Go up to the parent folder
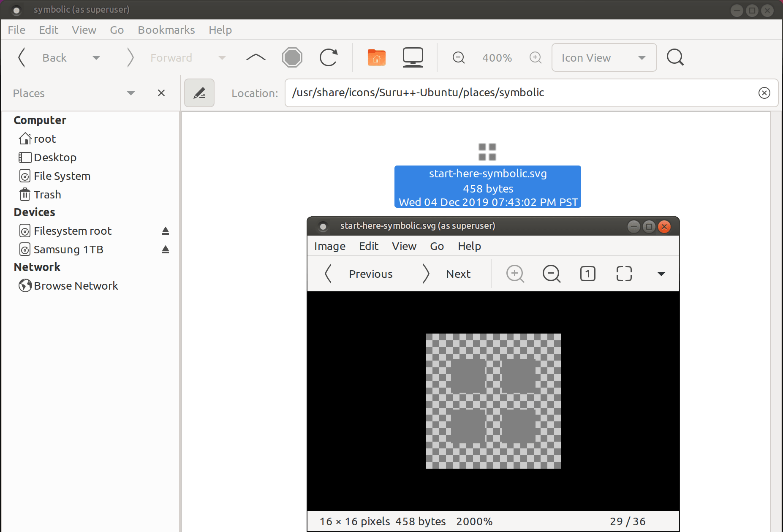This screenshot has width=783, height=532. [x=256, y=57]
